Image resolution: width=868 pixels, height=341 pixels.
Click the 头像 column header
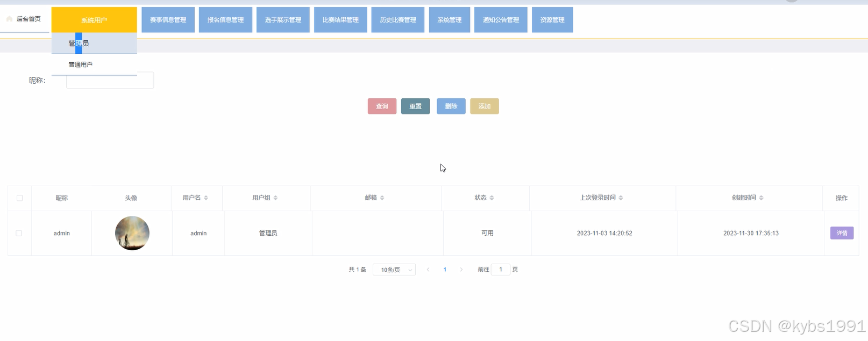tap(131, 198)
